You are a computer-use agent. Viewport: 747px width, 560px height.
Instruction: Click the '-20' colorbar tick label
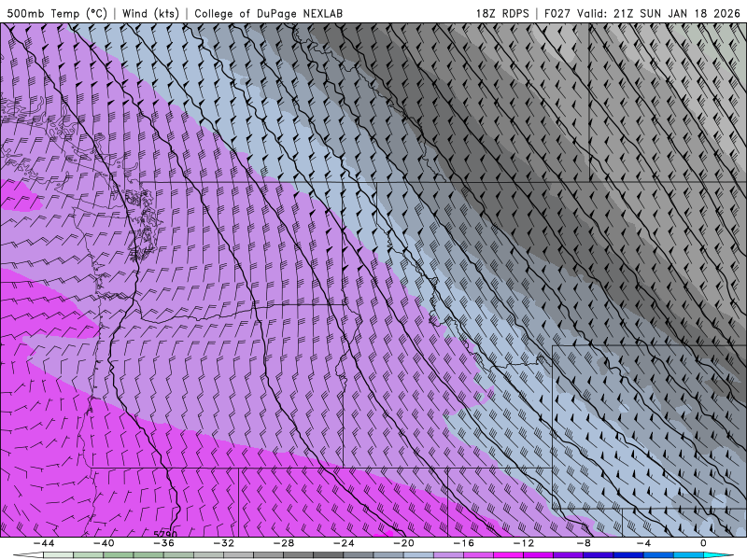click(404, 543)
